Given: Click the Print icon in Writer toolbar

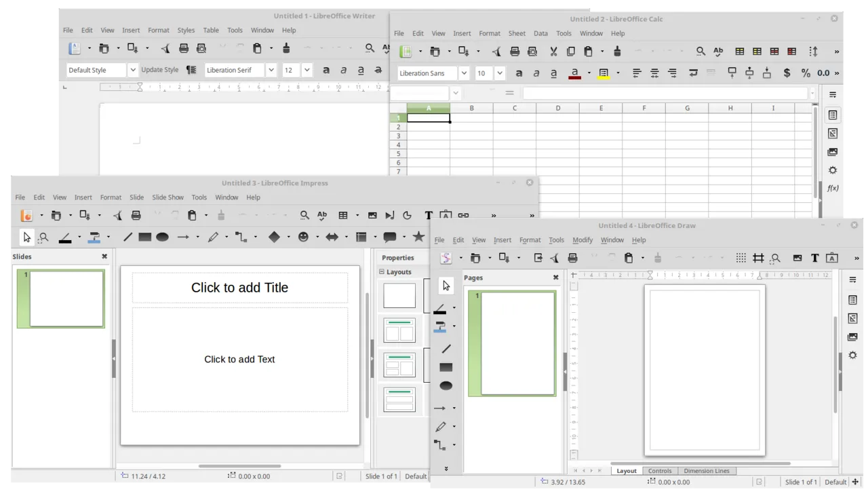Looking at the screenshot, I should 183,48.
